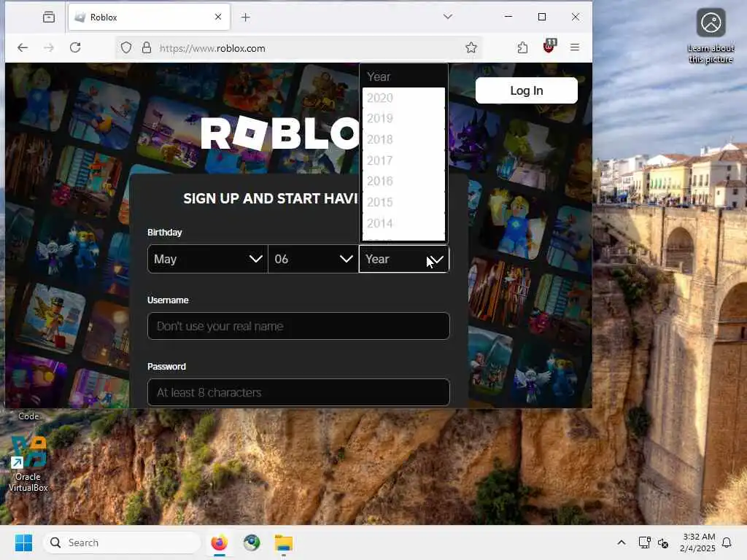Open the 06 day dropdown
747x560 pixels.
(313, 259)
